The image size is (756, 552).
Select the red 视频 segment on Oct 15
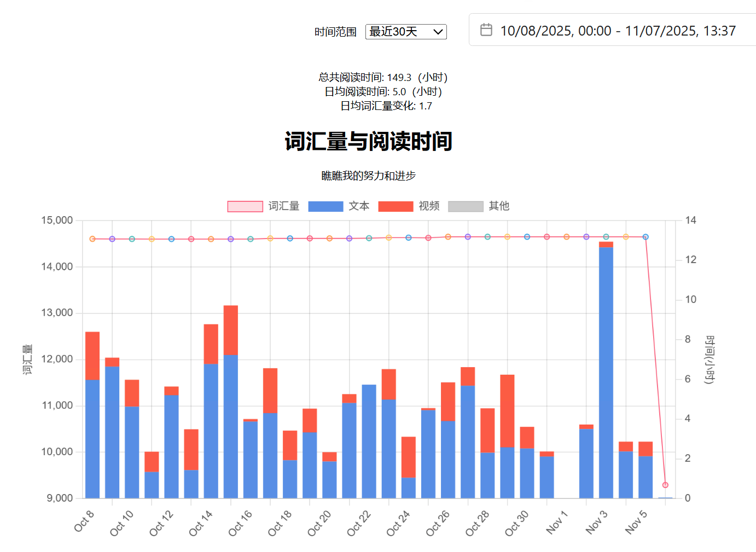231,330
